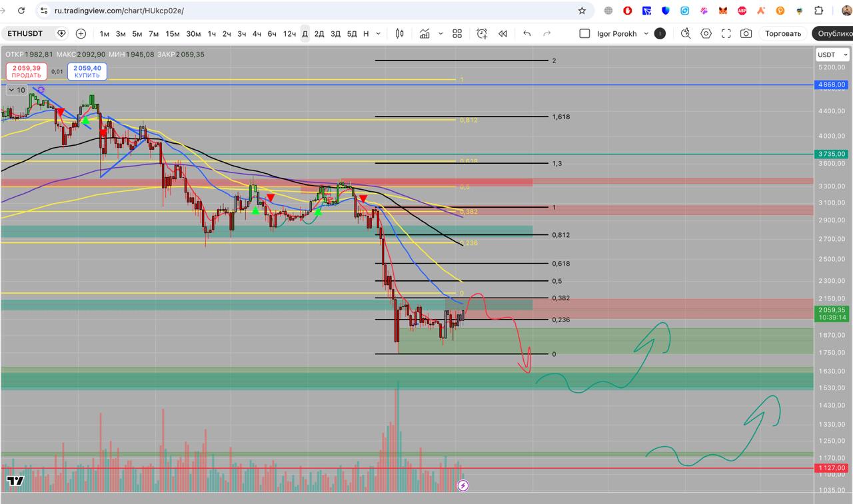Open the indicators panel

tap(425, 34)
